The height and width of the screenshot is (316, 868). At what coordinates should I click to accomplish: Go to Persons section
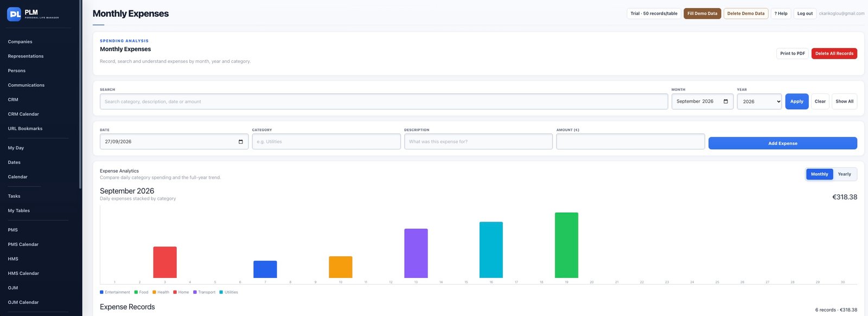click(16, 71)
